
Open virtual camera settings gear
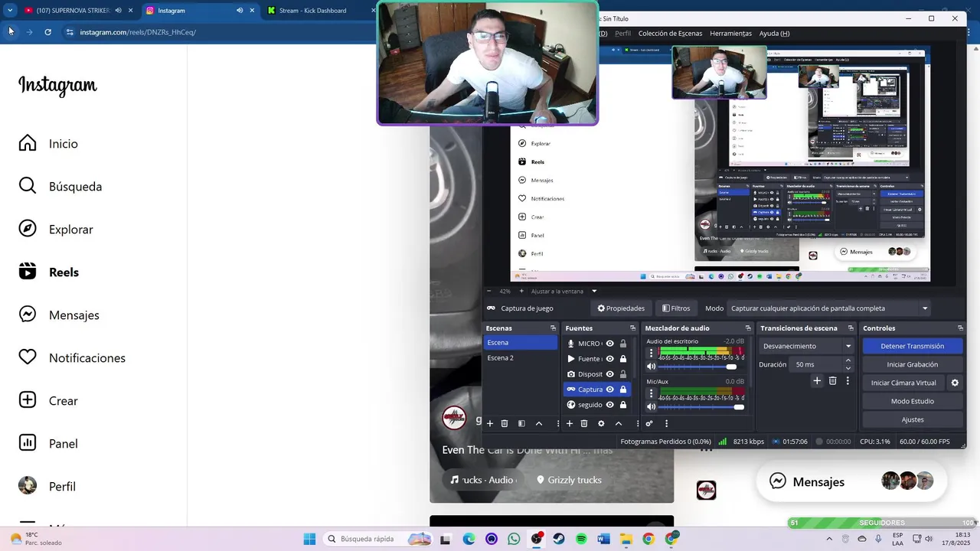pyautogui.click(x=955, y=383)
